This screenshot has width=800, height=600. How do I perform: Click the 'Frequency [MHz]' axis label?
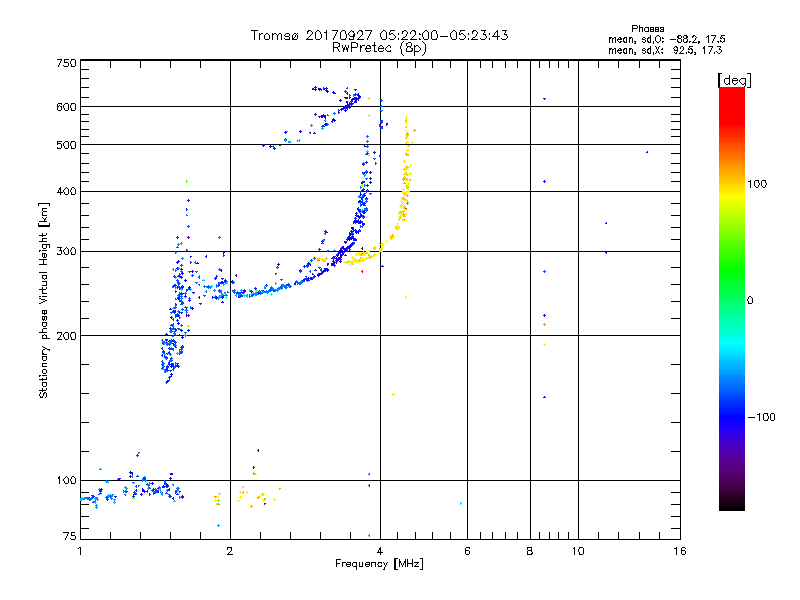point(379,564)
